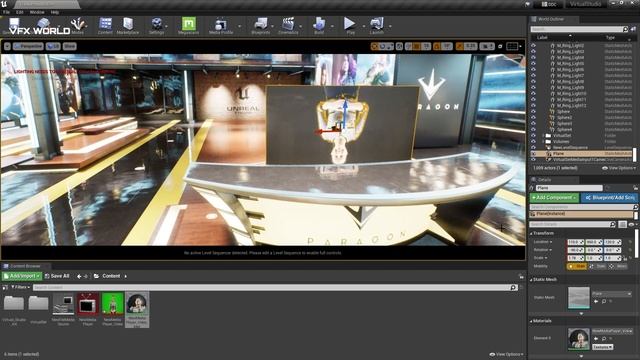This screenshot has width=640, height=360.
Task: Open the Textures dropdown under Element 0
Action: pos(602,347)
